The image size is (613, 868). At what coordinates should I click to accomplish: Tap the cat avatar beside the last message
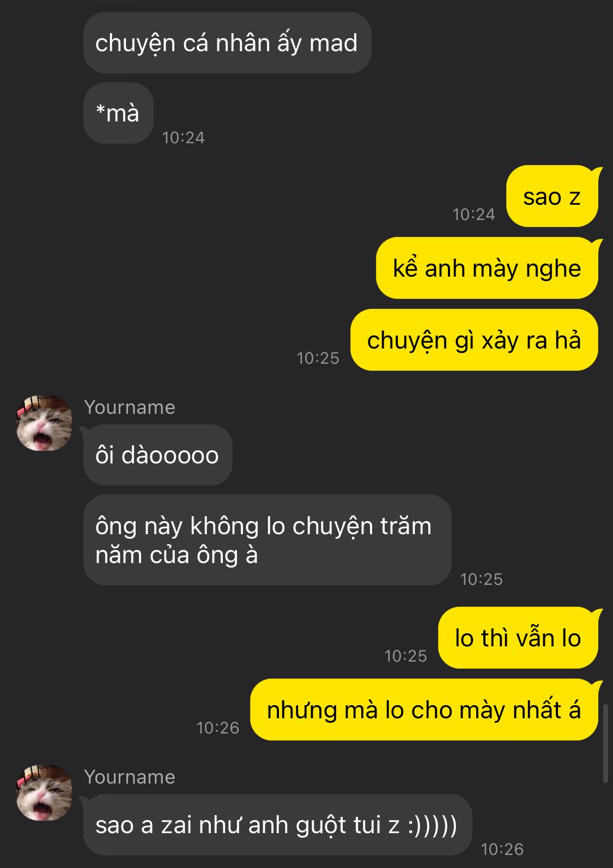(44, 792)
